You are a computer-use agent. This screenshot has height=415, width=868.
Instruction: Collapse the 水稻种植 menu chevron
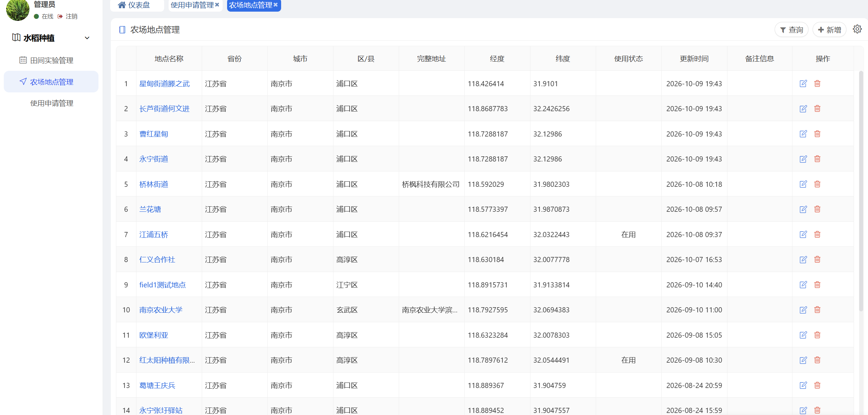point(87,38)
